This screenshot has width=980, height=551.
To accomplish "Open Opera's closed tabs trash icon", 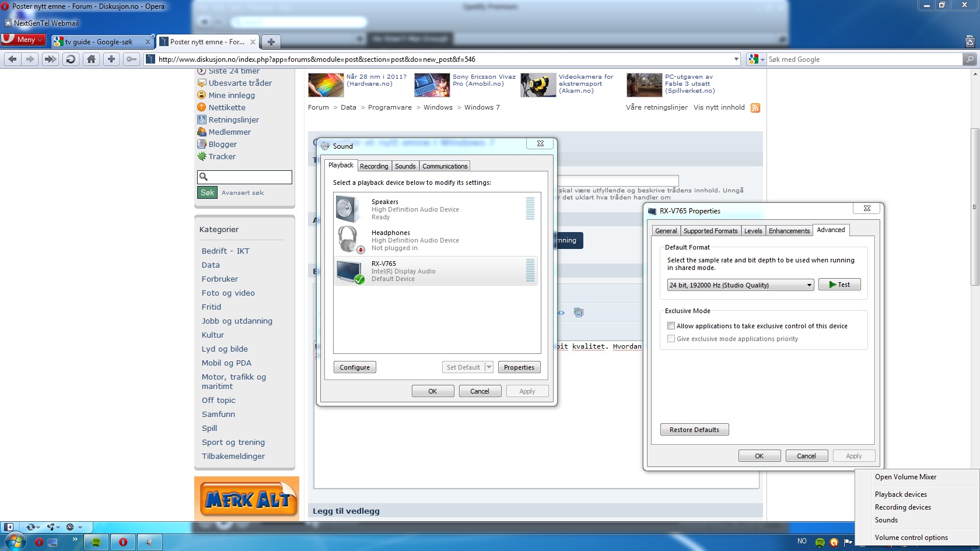I will 970,41.
